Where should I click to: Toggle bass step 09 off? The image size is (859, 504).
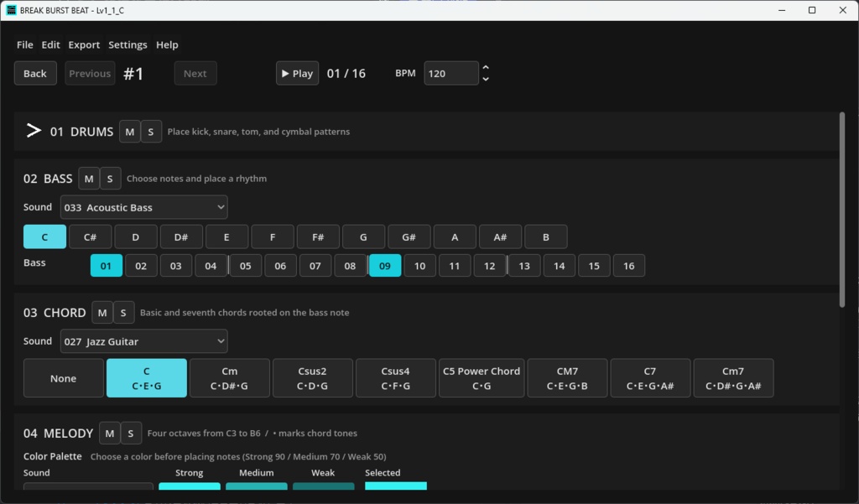(x=384, y=266)
